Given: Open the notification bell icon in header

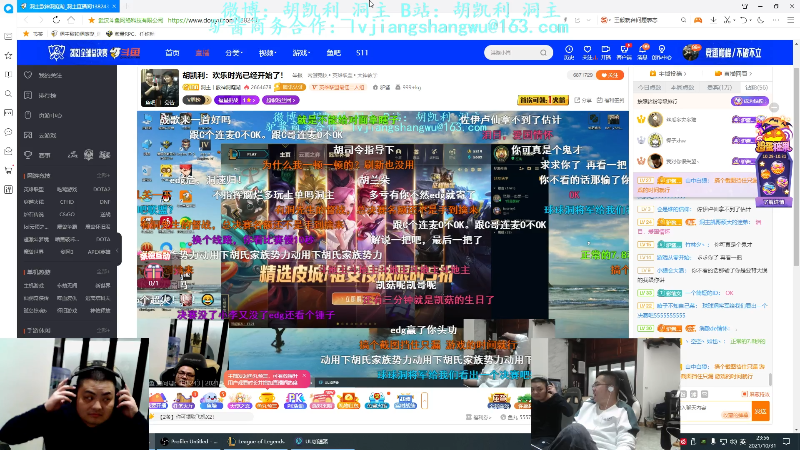Looking at the screenshot, I should click(x=642, y=52).
